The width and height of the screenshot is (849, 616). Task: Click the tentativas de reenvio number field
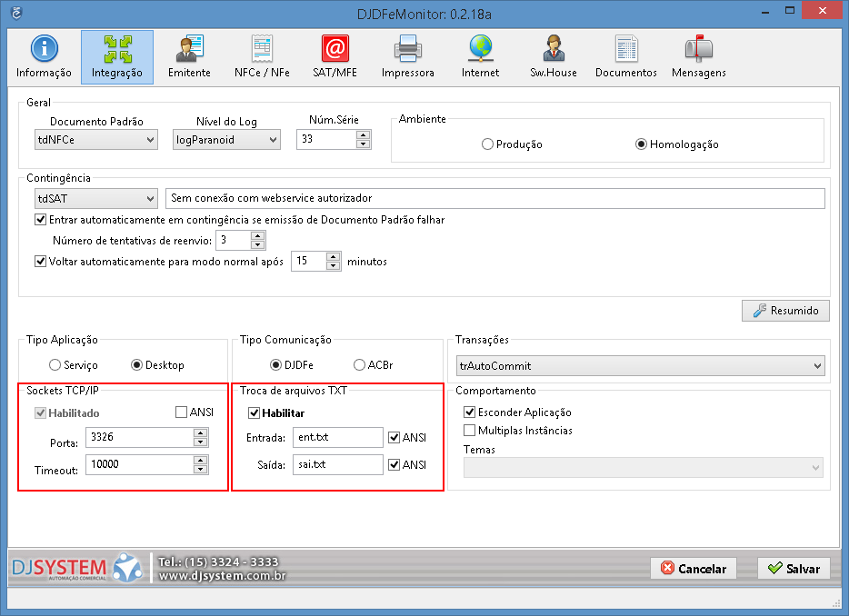[x=234, y=241]
